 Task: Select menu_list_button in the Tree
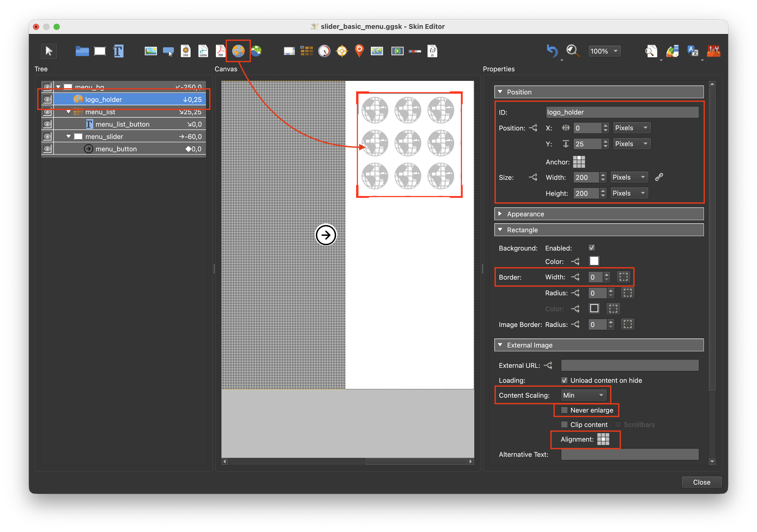click(122, 124)
